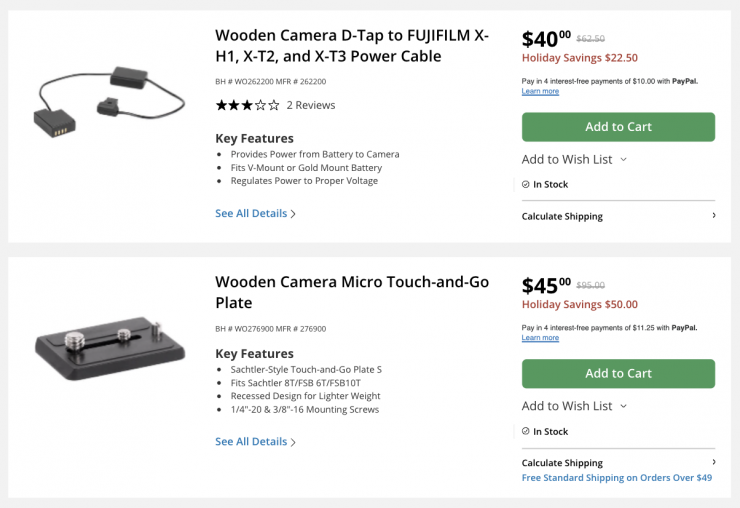This screenshot has height=508, width=740.
Task: Click the three-star rating icons
Action: 247,105
